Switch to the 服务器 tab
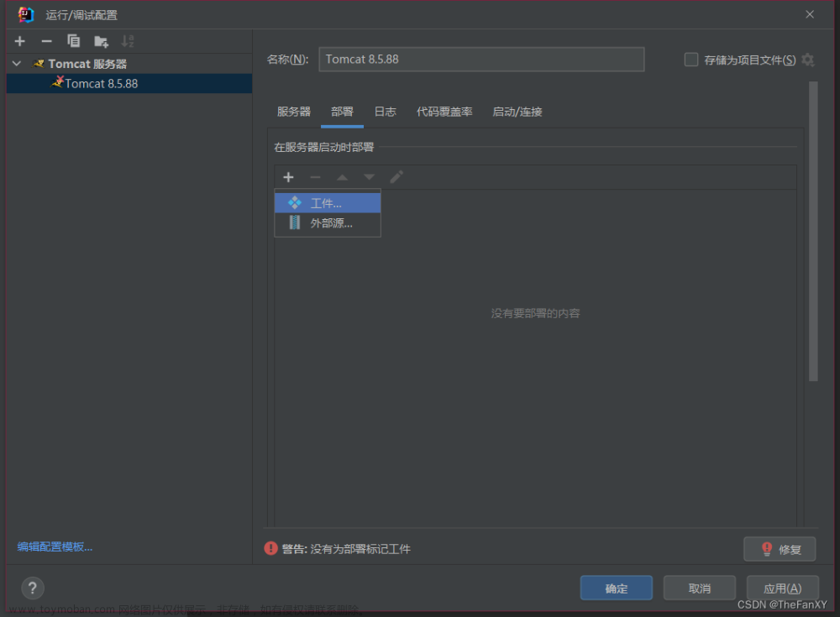The height and width of the screenshot is (617, 840). (293, 112)
